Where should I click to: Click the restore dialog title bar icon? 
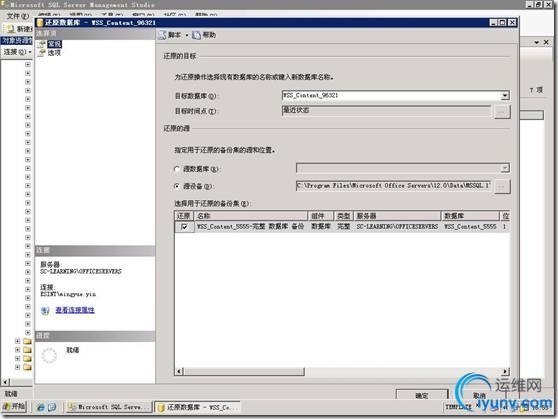40,22
